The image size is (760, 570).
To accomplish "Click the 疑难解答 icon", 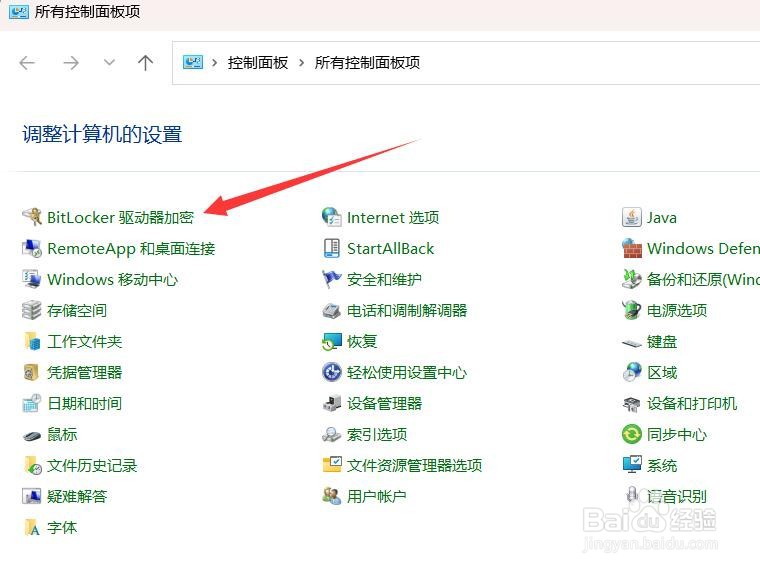I will 32,496.
